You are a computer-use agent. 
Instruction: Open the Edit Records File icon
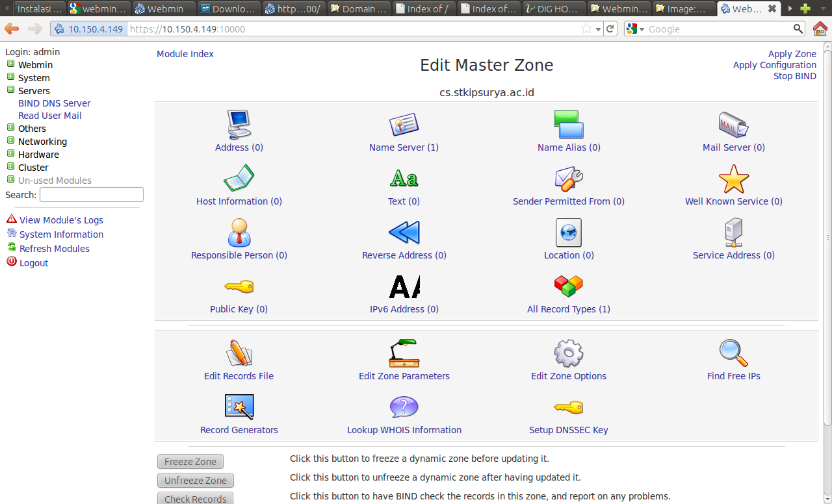pos(239,353)
